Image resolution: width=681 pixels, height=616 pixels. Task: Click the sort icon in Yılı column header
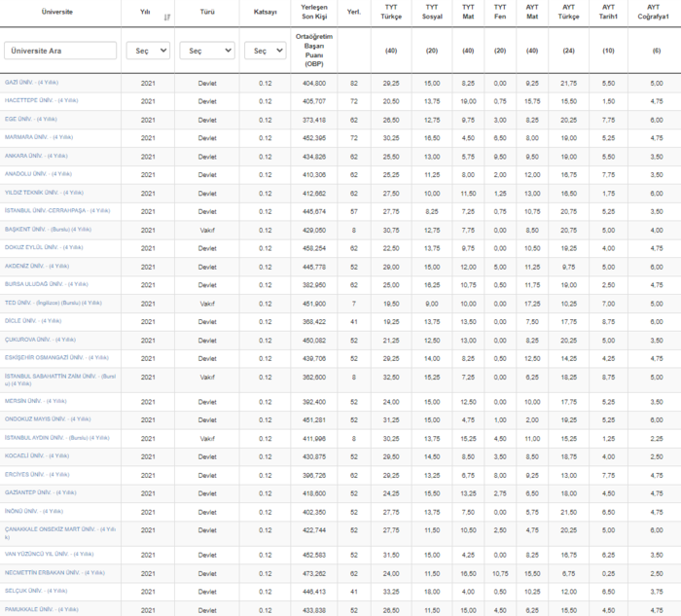[x=166, y=17]
